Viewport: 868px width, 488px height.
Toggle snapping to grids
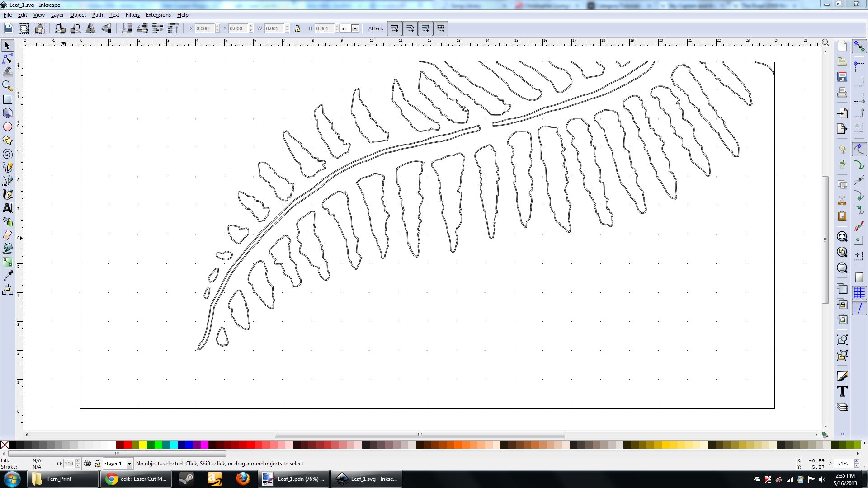pos(859,293)
